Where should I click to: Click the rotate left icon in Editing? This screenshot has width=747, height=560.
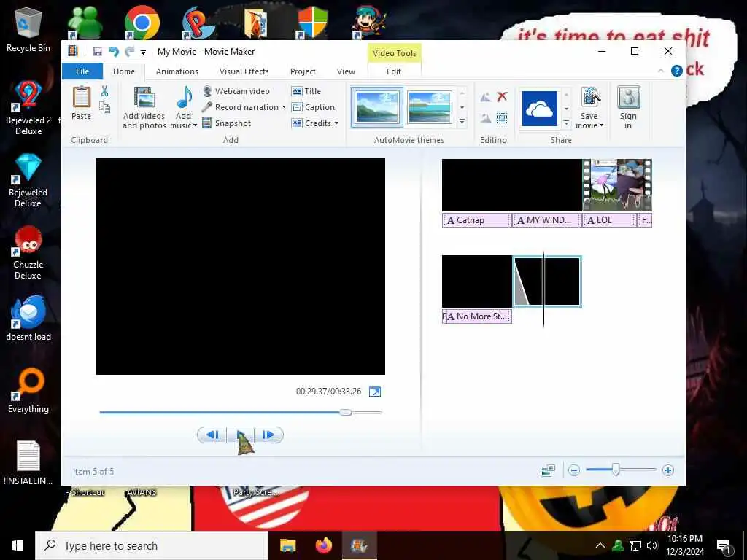[x=485, y=97]
